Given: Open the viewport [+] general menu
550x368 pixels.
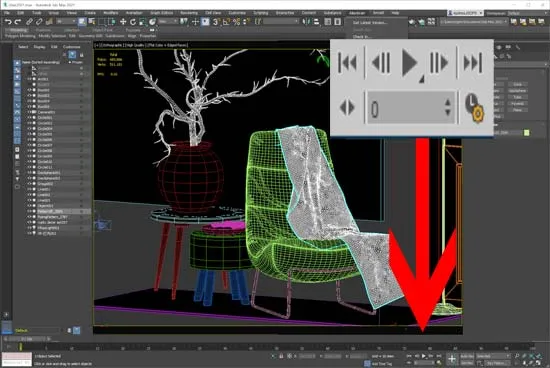Looking at the screenshot, I should pos(96,45).
